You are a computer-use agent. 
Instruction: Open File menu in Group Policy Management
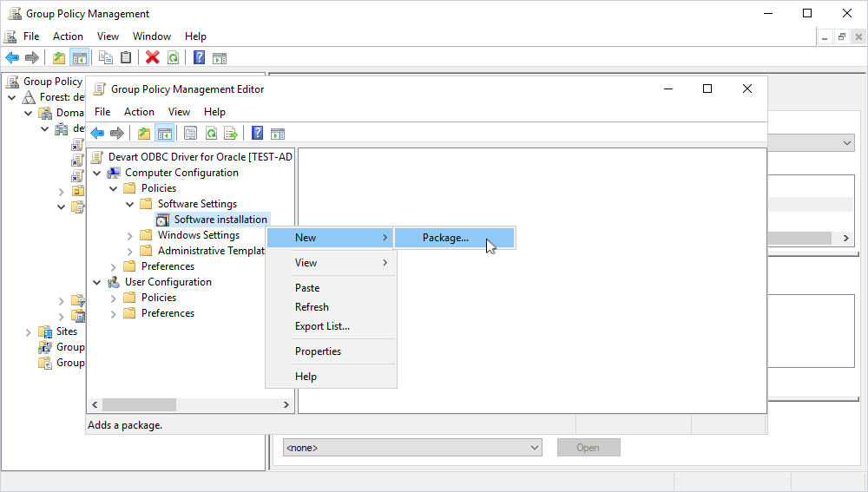click(x=31, y=36)
